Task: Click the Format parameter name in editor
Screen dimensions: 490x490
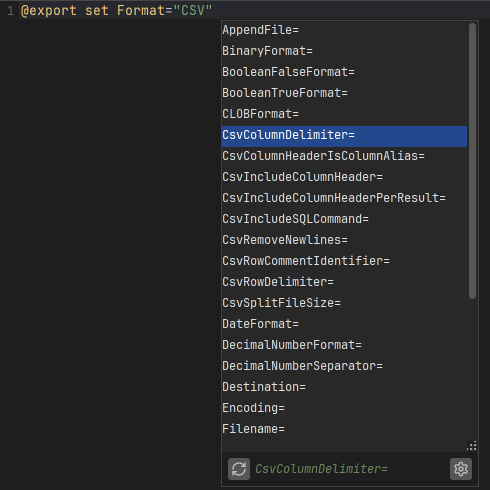Action: (141, 10)
